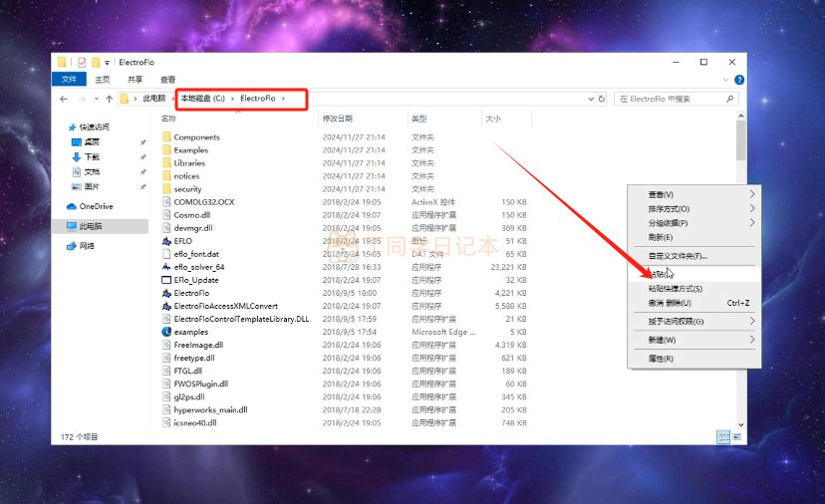Open the recent locations dropdown arrow
This screenshot has height=504, width=825.
97,99
